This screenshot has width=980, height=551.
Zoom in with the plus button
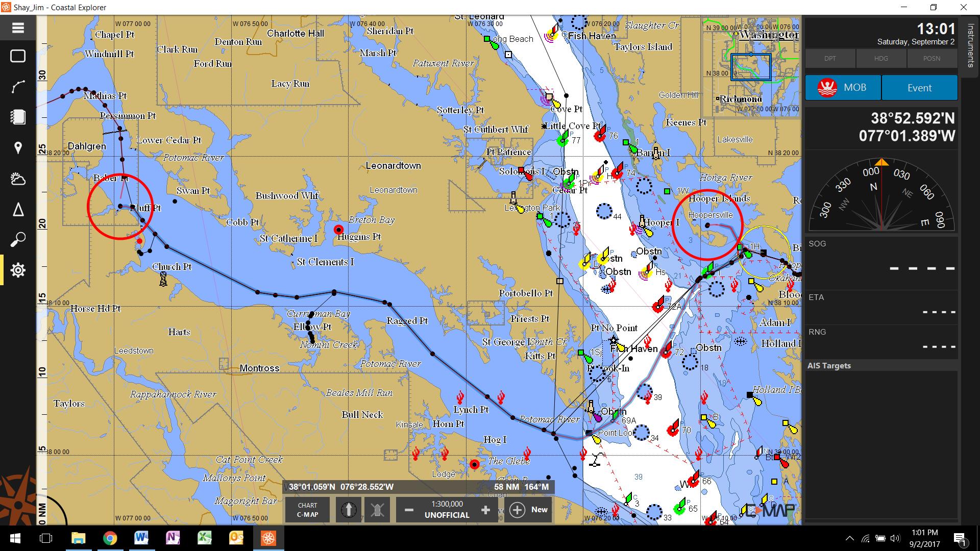click(485, 510)
